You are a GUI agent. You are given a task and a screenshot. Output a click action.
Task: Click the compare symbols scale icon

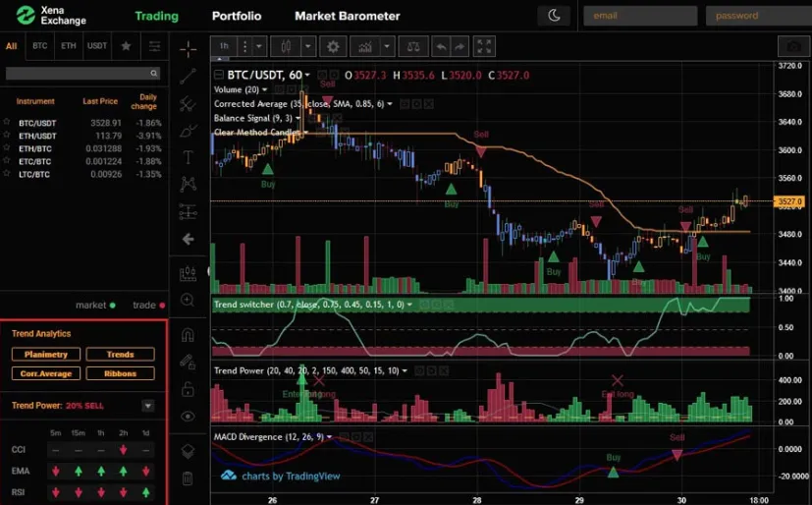413,46
